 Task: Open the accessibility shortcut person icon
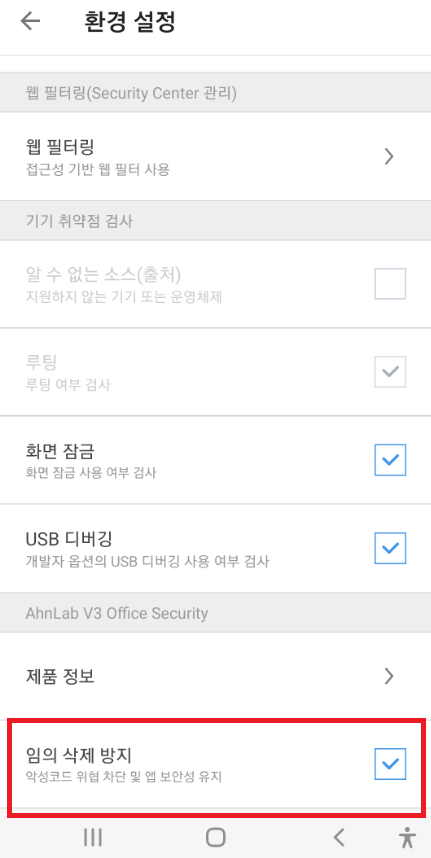pos(407,837)
